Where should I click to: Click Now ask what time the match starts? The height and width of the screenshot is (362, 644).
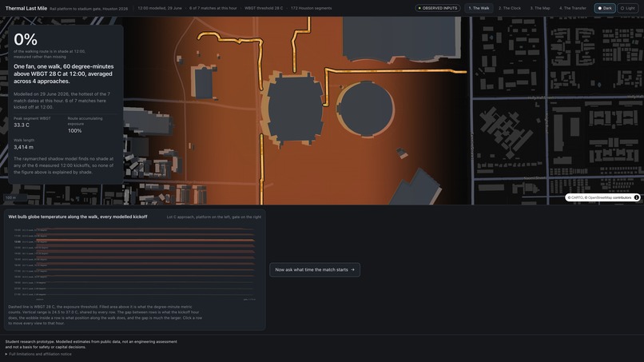click(315, 270)
